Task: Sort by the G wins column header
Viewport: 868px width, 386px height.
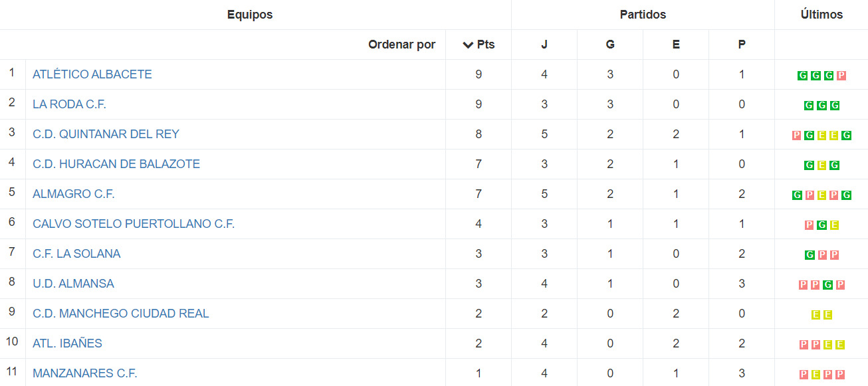Action: coord(610,45)
